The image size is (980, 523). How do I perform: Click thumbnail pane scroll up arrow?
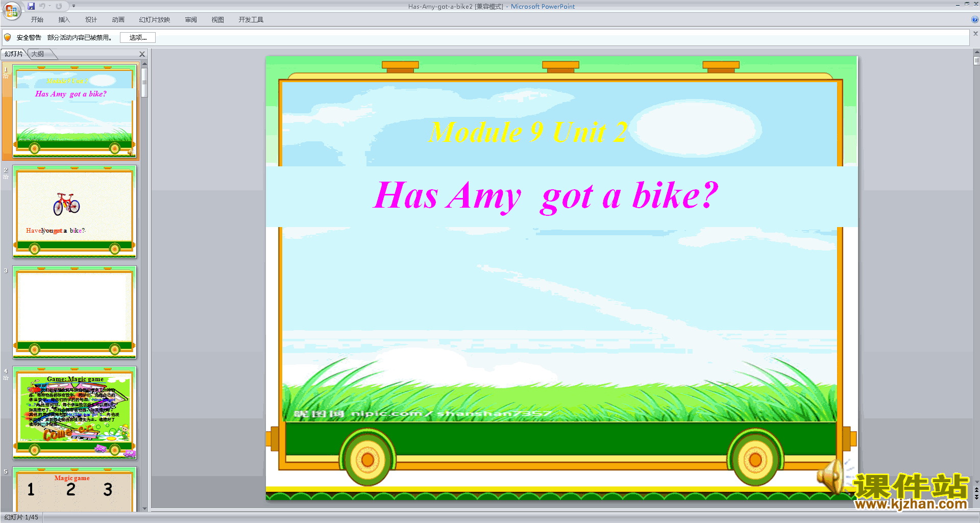pyautogui.click(x=144, y=64)
